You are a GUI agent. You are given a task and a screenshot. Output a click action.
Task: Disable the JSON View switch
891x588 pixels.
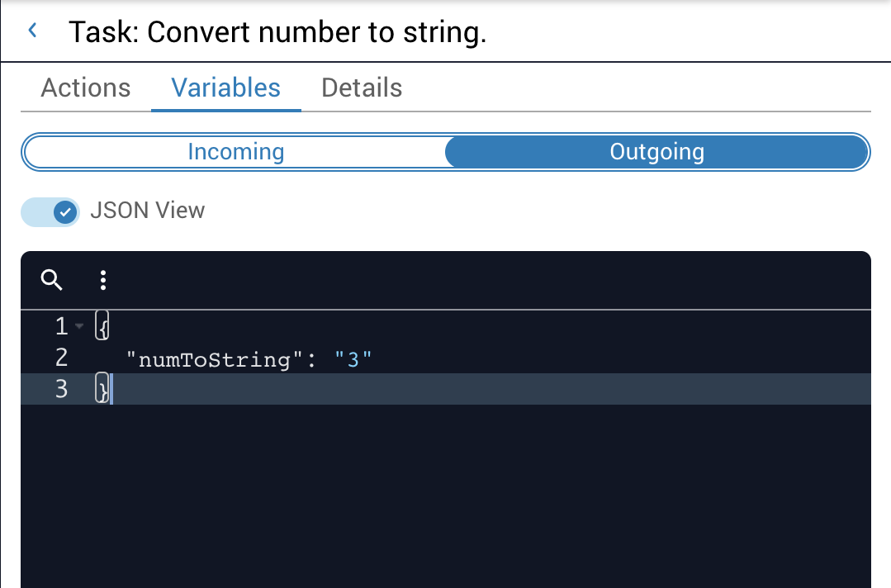point(51,212)
